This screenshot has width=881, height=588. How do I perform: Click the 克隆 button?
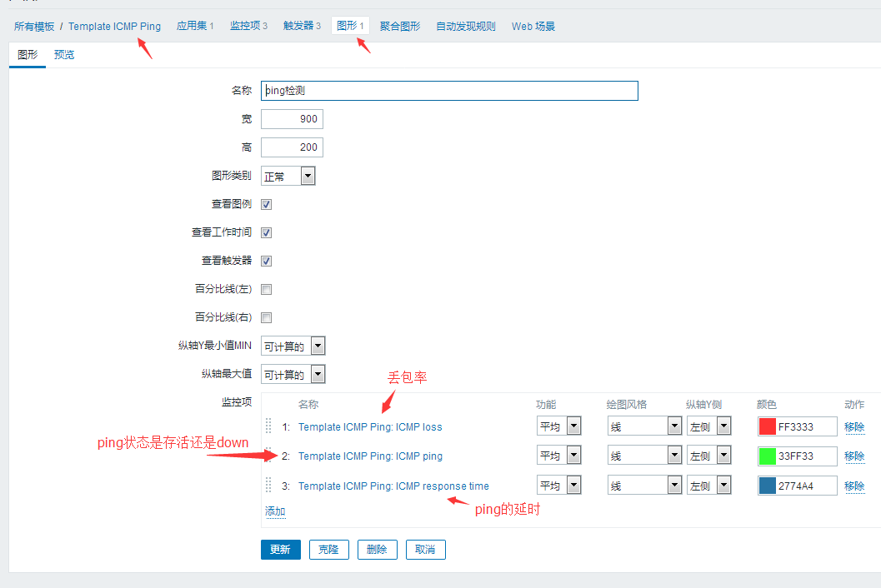329,550
